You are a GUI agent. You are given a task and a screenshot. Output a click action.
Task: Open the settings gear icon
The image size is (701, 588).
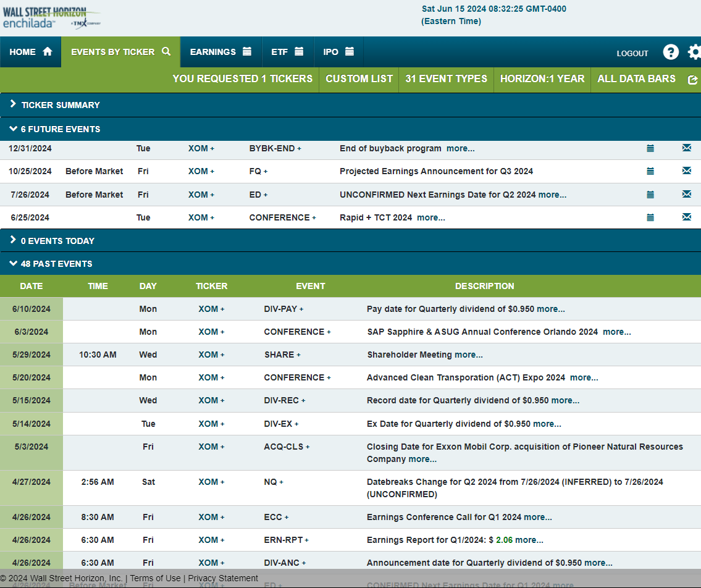(x=694, y=52)
